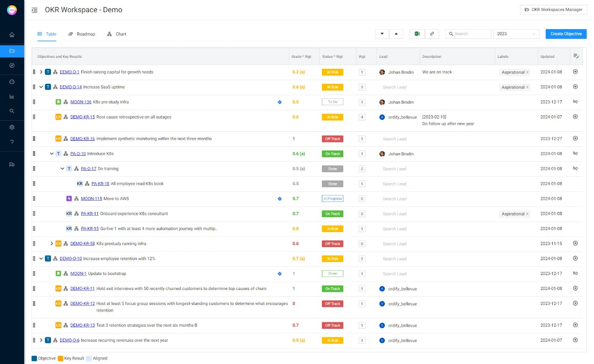
Task: Open the Jira issue diamond on MOON-136 row
Action: coord(279,102)
